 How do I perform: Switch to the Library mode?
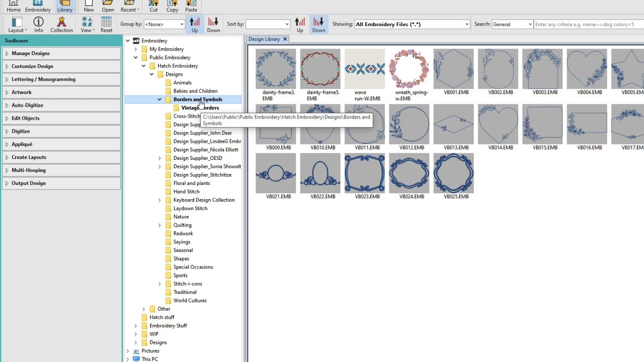pos(65,7)
